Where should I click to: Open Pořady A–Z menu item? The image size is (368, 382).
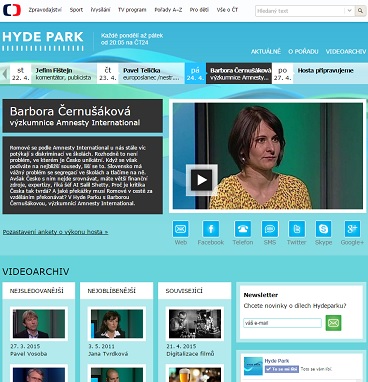pos(168,10)
